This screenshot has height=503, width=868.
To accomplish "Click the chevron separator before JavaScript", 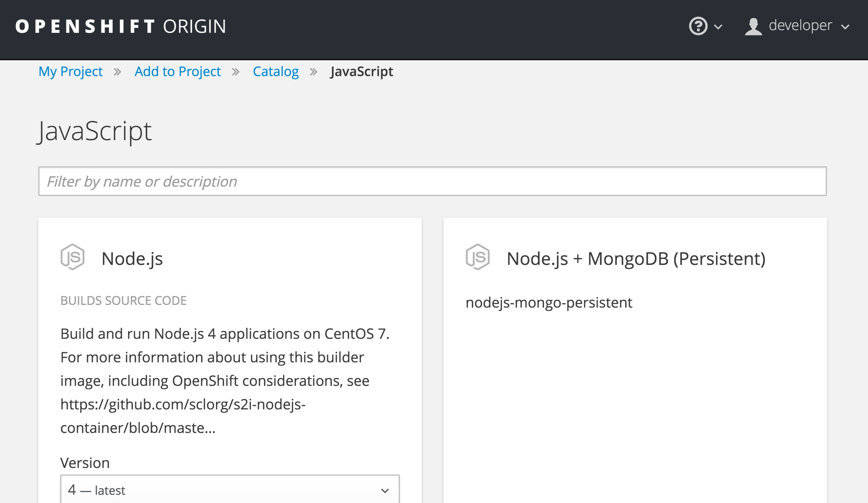I will [x=314, y=72].
